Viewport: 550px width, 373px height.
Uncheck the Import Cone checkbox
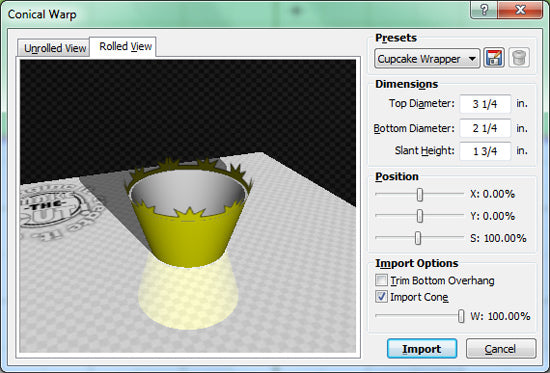click(x=381, y=297)
